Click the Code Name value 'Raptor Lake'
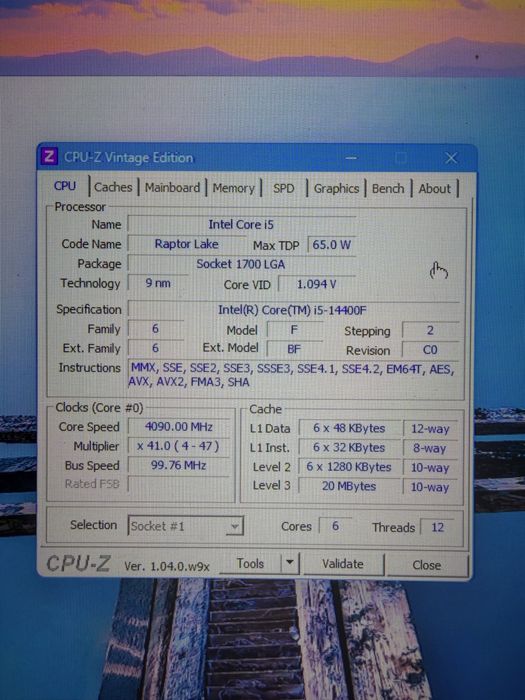This screenshot has width=525, height=700. point(187,244)
